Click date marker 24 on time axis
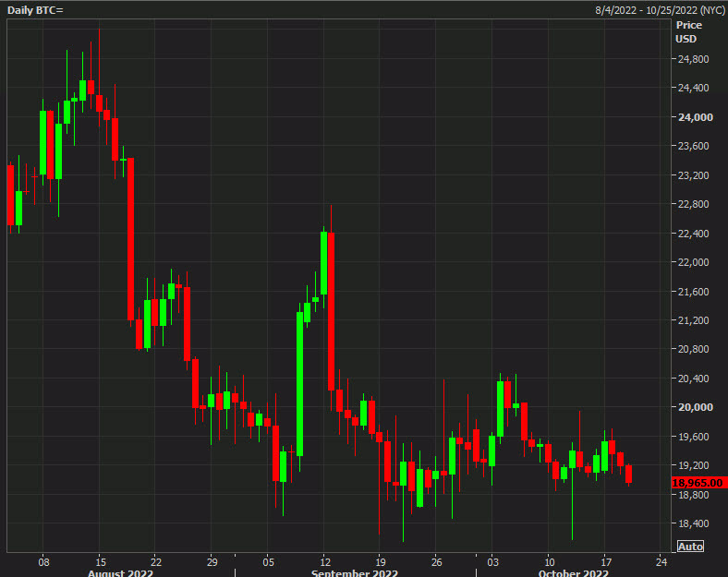This screenshot has width=728, height=577. pyautogui.click(x=661, y=560)
